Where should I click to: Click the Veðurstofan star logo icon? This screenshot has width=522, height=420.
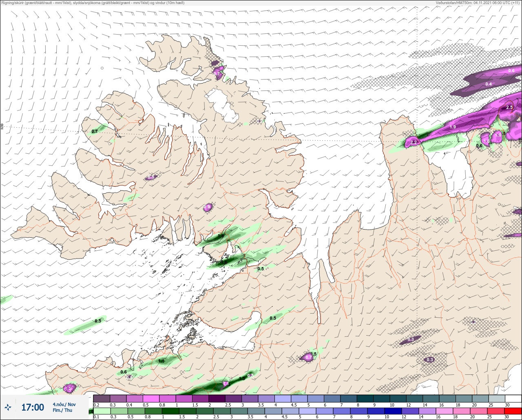(x=8, y=407)
